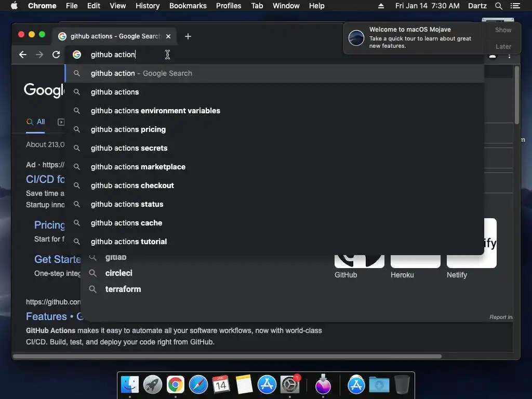Close the github actions Google Search tab
This screenshot has width=532, height=399.
168,36
